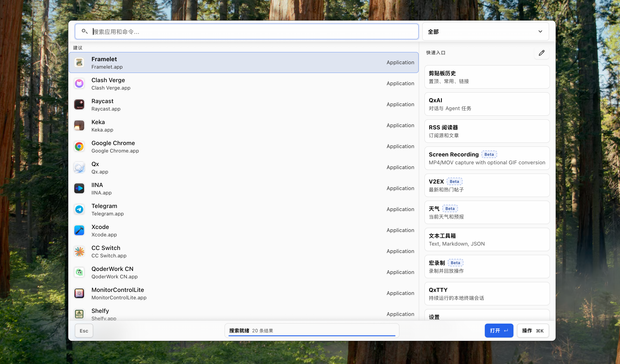Screen dimensions: 620x364
Task: Click the Raycast app icon
Action: pos(79,105)
